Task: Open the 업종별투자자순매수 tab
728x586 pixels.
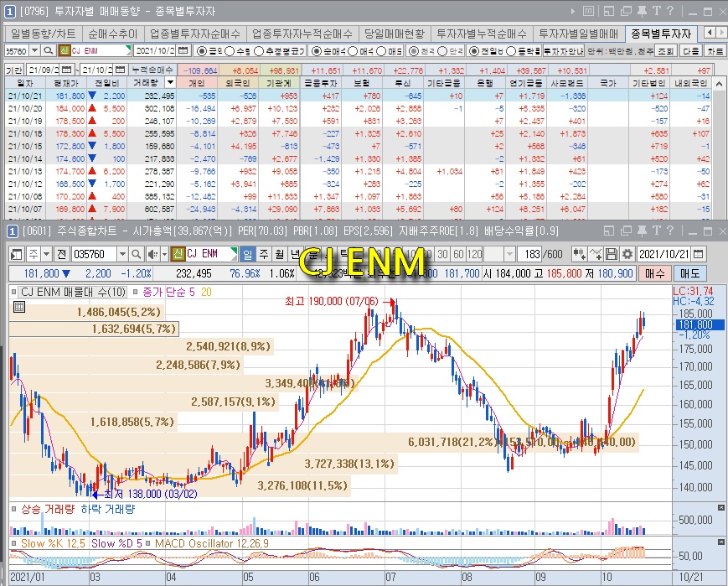Action: coord(195,34)
